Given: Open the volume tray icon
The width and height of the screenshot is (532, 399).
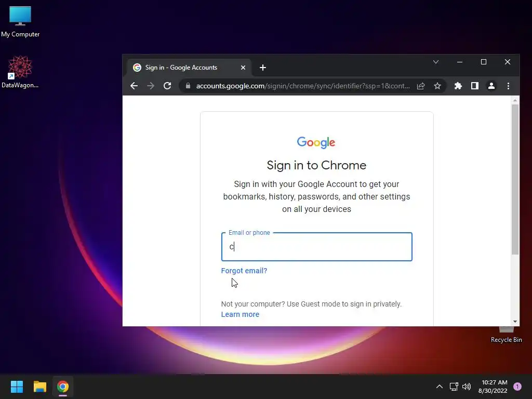Looking at the screenshot, I should tap(467, 387).
